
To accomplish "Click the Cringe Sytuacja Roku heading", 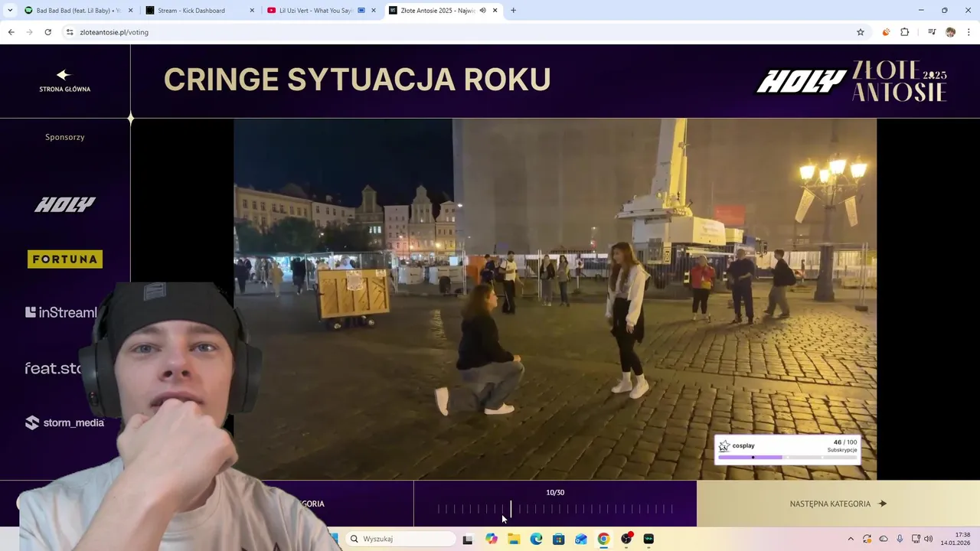I will pos(357,80).
